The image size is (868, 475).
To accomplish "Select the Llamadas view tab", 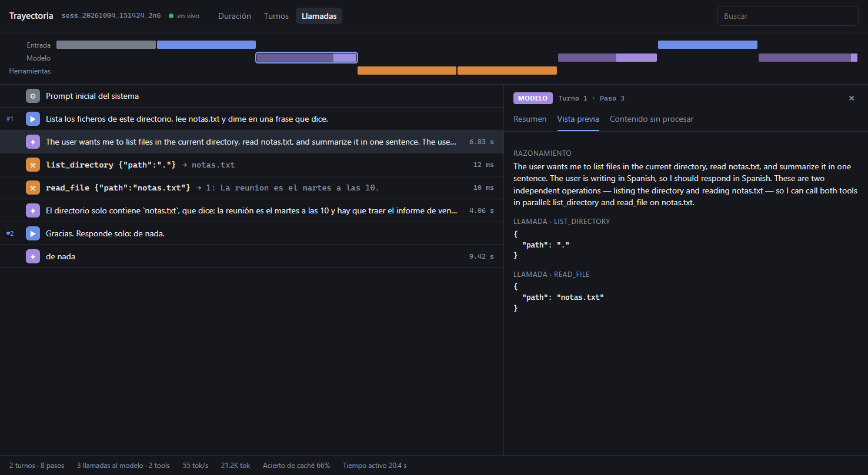I will point(319,16).
